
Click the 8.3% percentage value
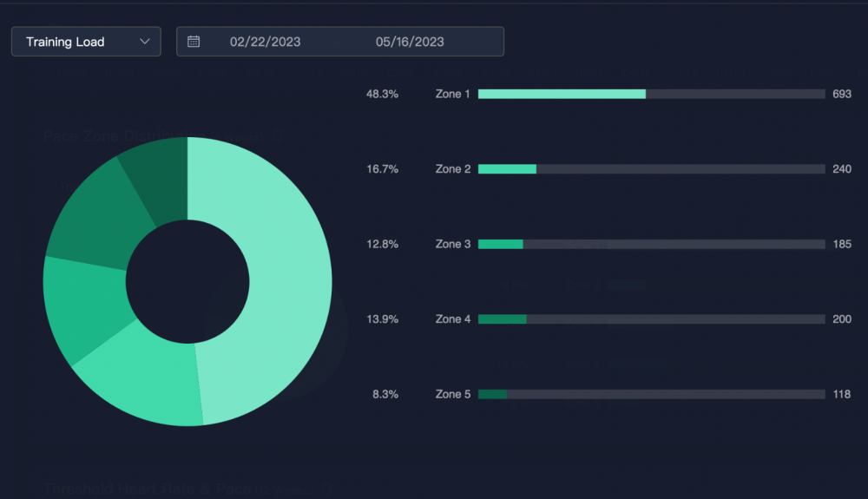(385, 395)
